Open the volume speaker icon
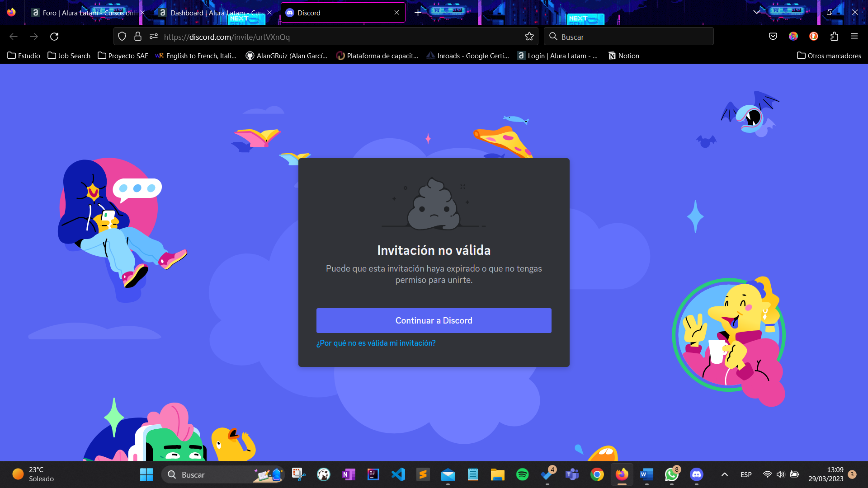This screenshot has height=488, width=868. point(781,474)
